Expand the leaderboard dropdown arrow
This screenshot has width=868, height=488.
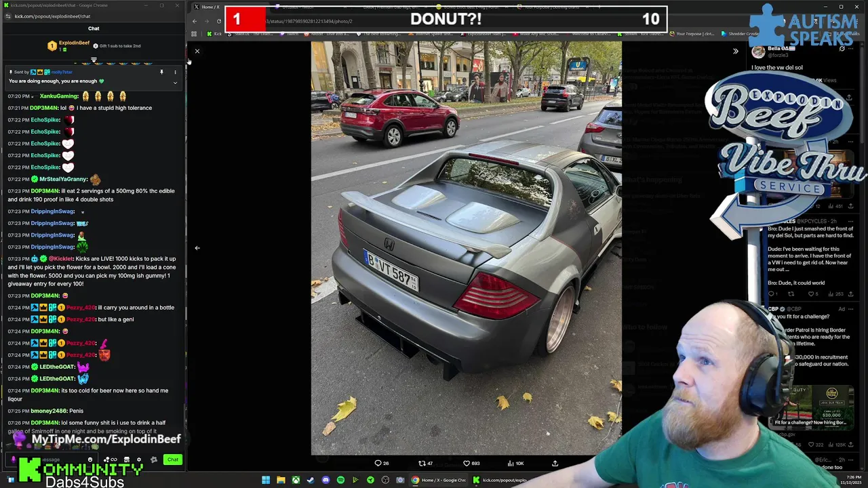94,60
